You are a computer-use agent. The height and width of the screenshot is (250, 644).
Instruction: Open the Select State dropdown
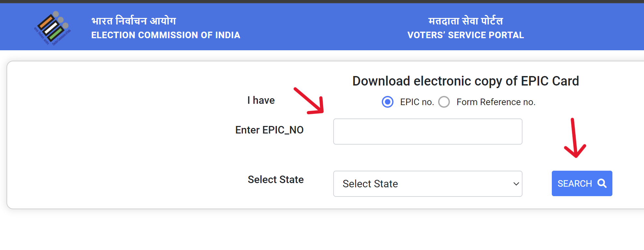428,184
